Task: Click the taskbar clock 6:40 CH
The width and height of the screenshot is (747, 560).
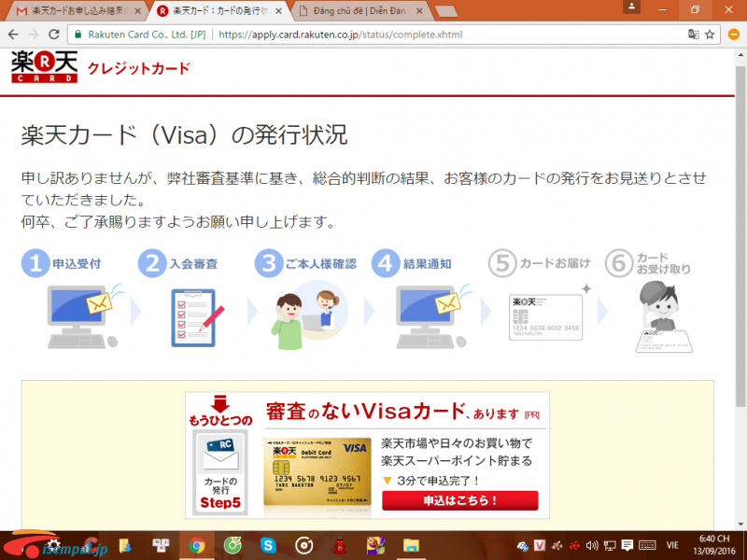Action: point(713,545)
